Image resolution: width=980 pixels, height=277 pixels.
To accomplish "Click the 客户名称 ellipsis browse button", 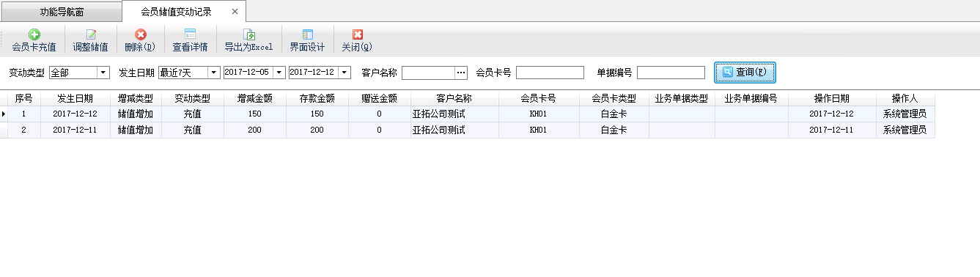I will (461, 73).
